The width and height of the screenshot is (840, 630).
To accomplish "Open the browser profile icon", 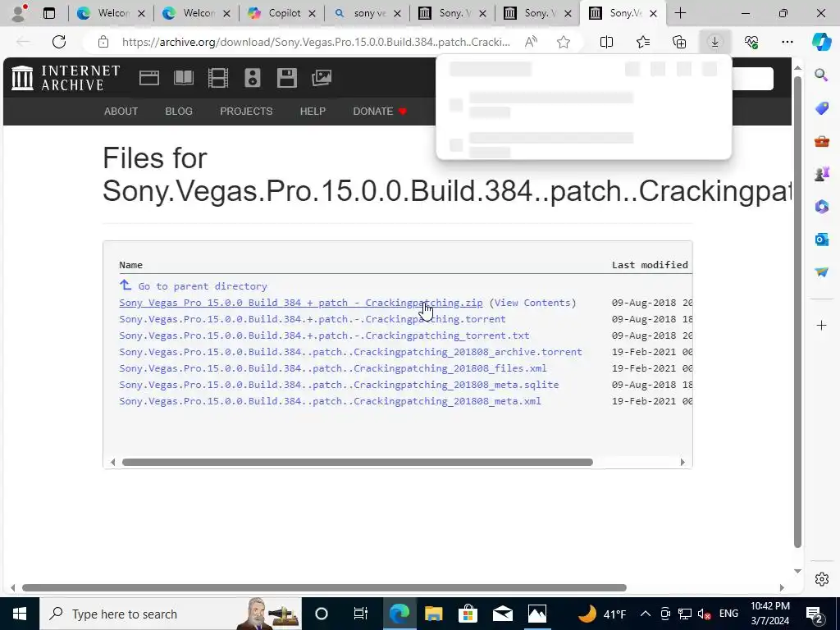I will 20,13.
